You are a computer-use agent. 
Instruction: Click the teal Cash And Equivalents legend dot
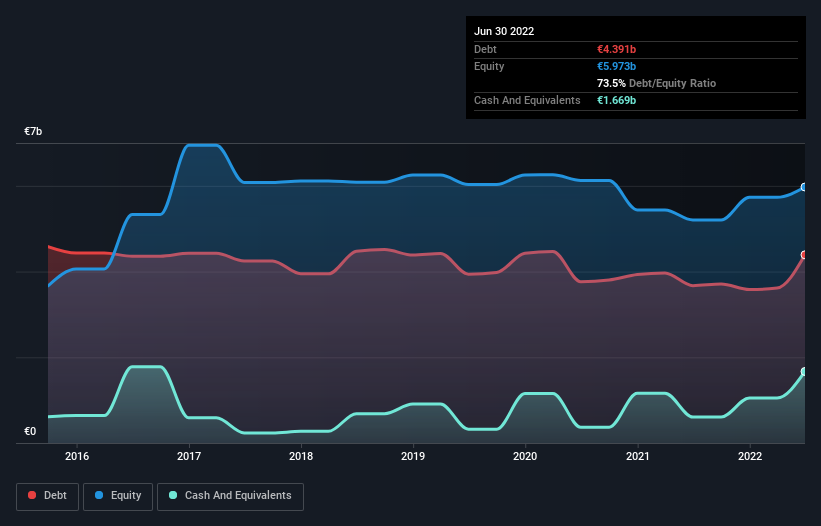click(173, 495)
